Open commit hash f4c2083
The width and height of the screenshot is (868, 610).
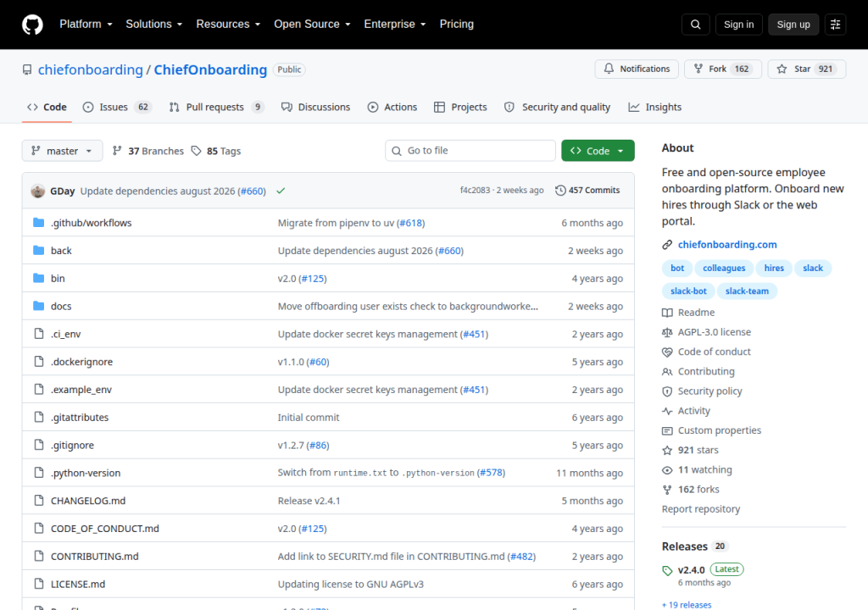coord(475,191)
